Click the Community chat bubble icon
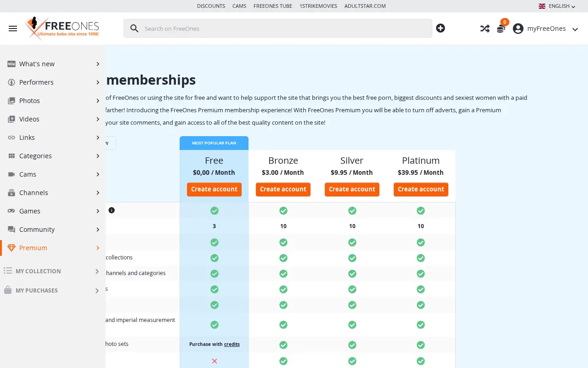Viewport: 588px width, 368px height. (x=11, y=230)
